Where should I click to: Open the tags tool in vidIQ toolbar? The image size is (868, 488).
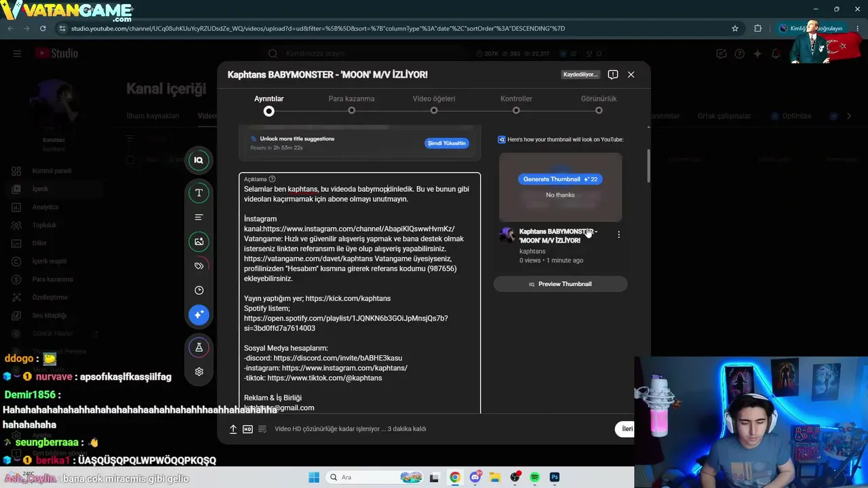click(199, 266)
